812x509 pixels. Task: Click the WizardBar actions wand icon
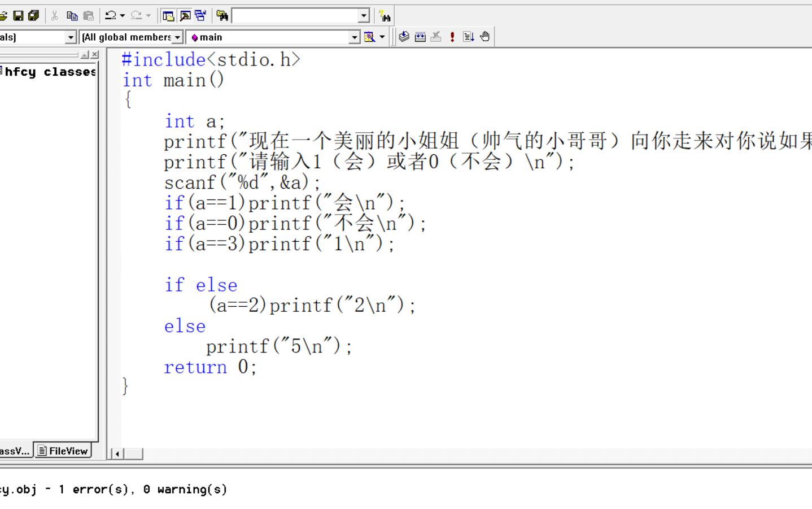[x=370, y=37]
